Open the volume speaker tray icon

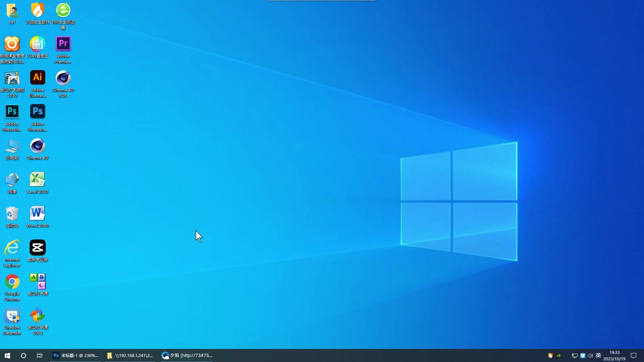590,356
